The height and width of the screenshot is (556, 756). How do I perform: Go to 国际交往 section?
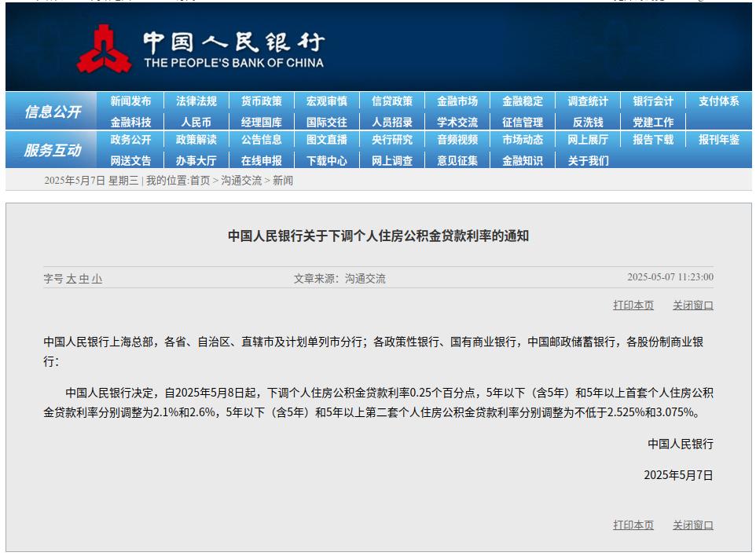[327, 123]
